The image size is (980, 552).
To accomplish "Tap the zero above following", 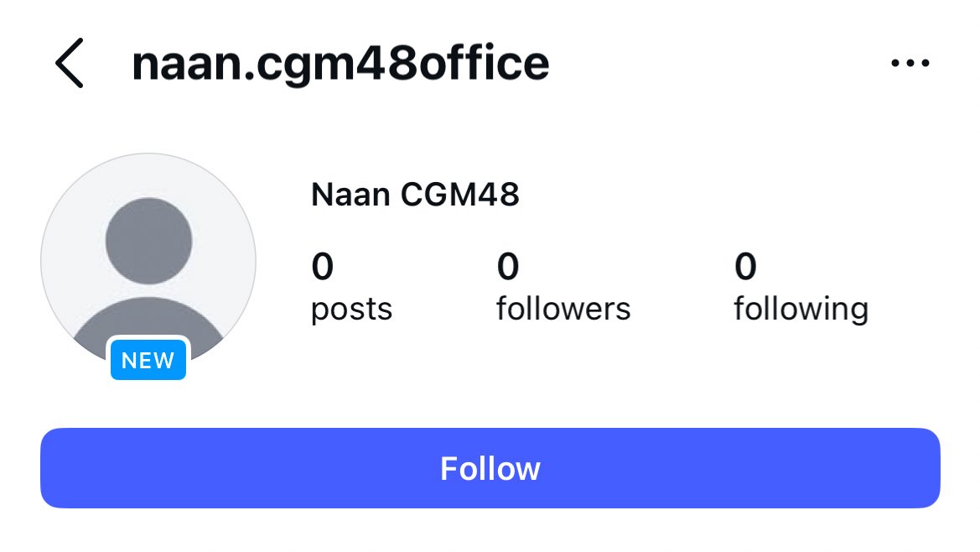I will point(745,268).
